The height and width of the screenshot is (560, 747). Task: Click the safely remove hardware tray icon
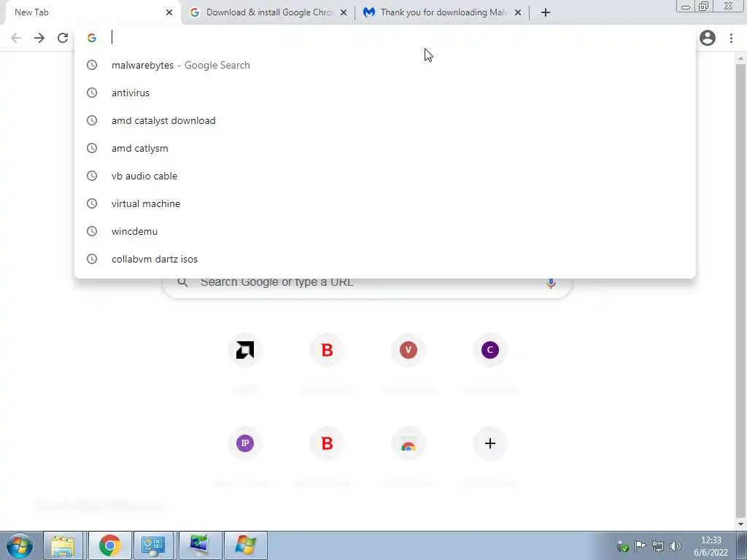tap(622, 546)
